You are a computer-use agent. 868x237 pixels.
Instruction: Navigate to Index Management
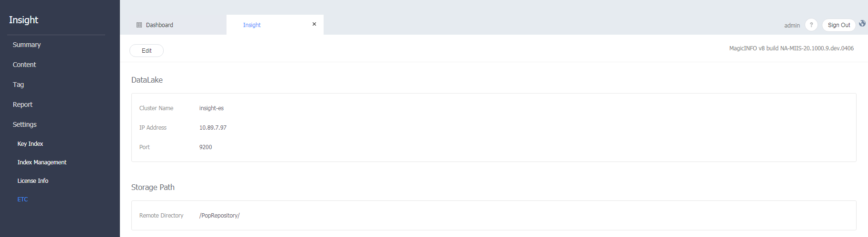(x=42, y=162)
